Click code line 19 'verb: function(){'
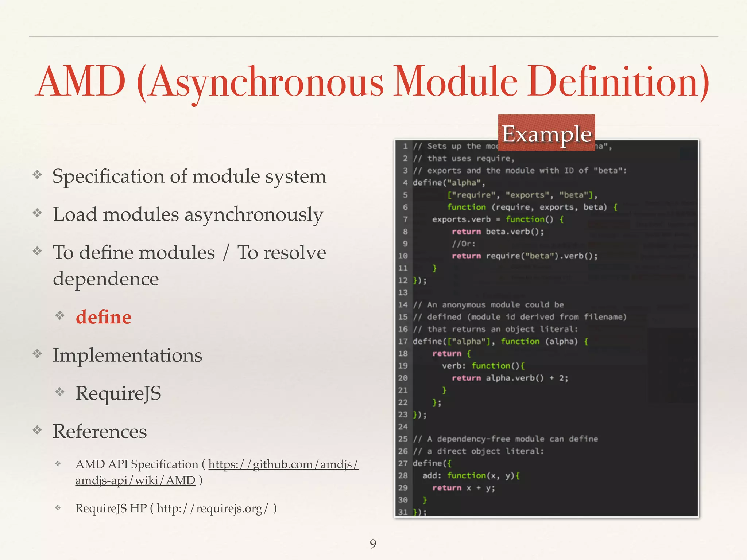The image size is (747, 560). coord(483,366)
